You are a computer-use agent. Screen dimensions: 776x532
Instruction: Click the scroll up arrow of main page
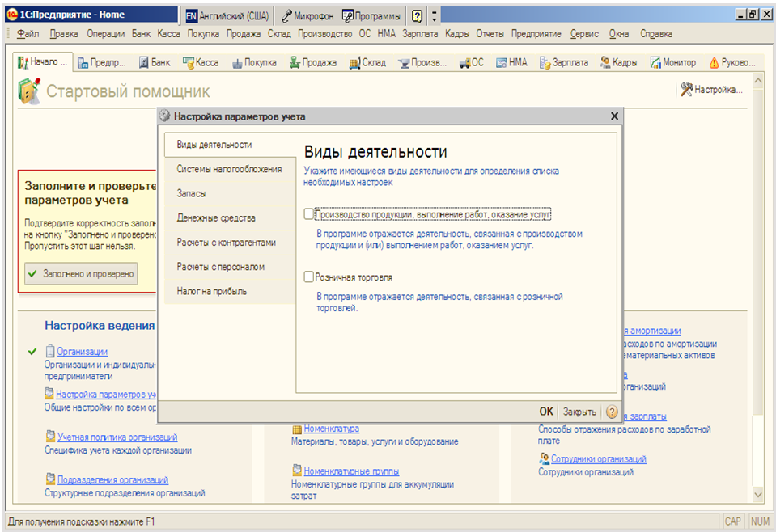coord(757,80)
